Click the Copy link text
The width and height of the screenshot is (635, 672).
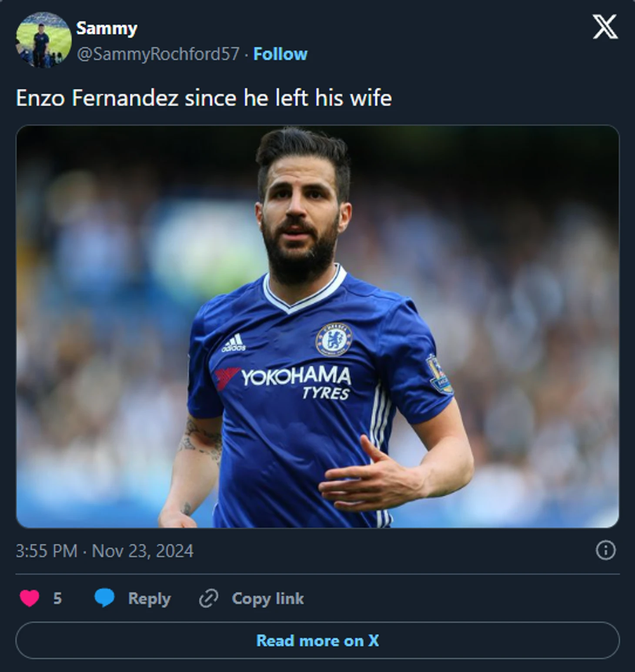coord(267,598)
